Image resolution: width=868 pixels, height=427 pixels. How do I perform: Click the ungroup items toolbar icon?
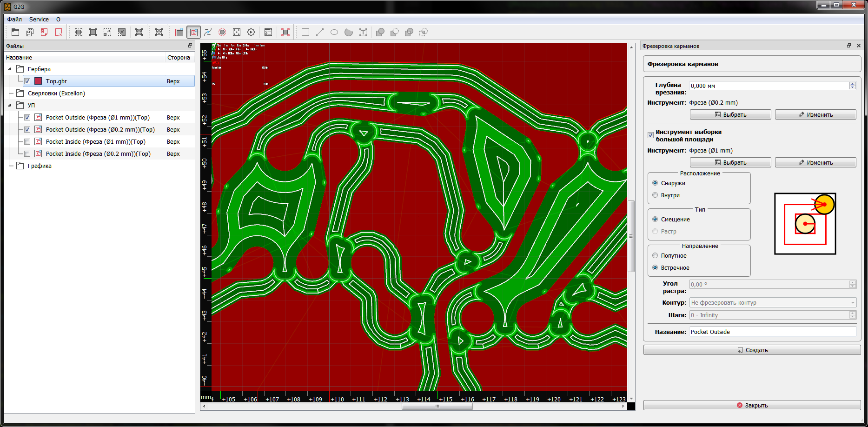tap(159, 32)
